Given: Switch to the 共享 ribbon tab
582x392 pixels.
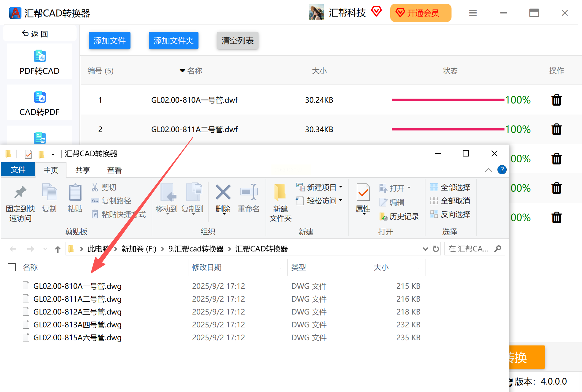Looking at the screenshot, I should coord(82,170).
